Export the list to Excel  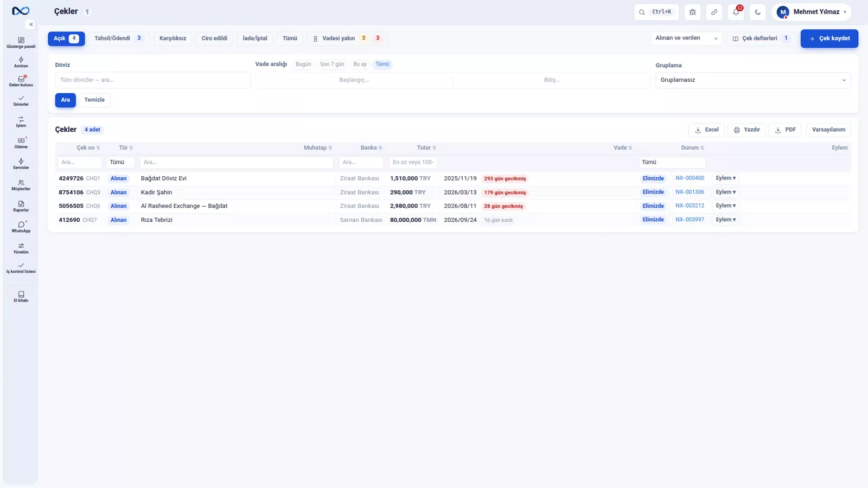(x=706, y=130)
